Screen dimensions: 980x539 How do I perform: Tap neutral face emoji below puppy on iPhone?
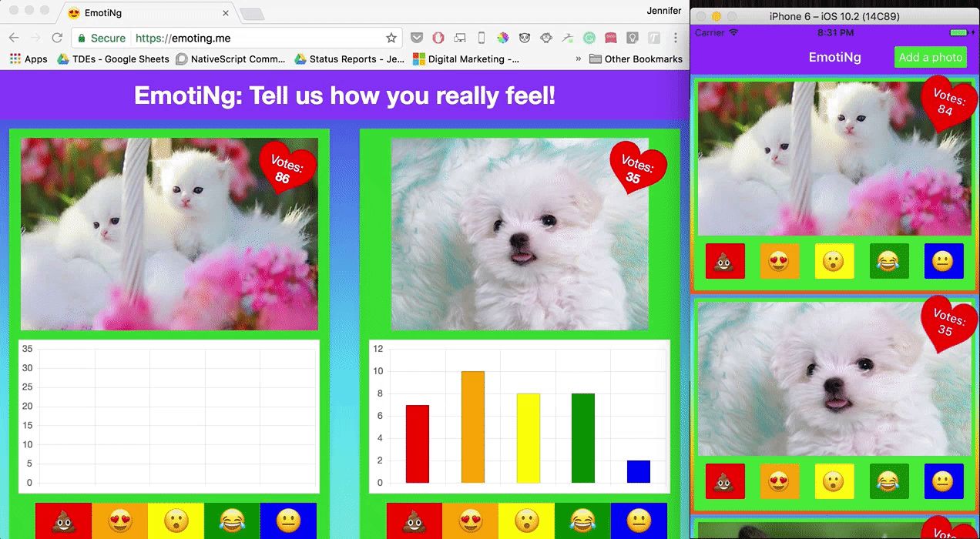tap(944, 481)
